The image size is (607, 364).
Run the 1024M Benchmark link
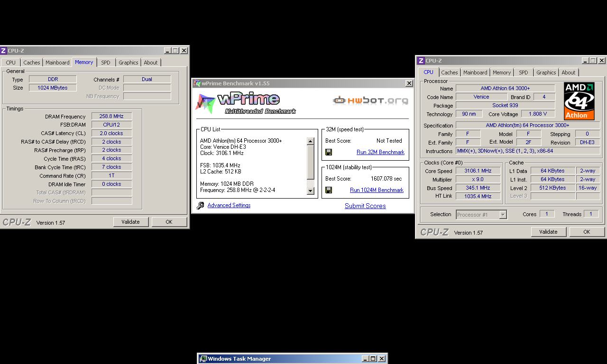coord(377,190)
